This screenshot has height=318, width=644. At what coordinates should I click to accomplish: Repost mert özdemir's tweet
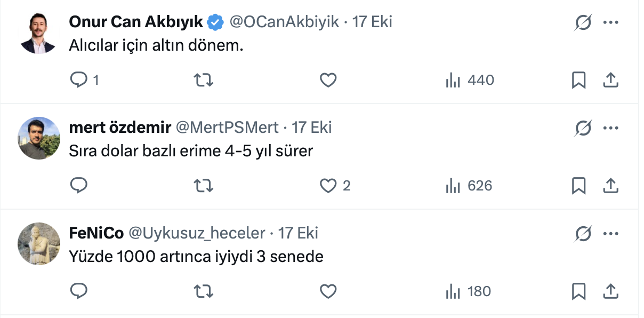[203, 186]
